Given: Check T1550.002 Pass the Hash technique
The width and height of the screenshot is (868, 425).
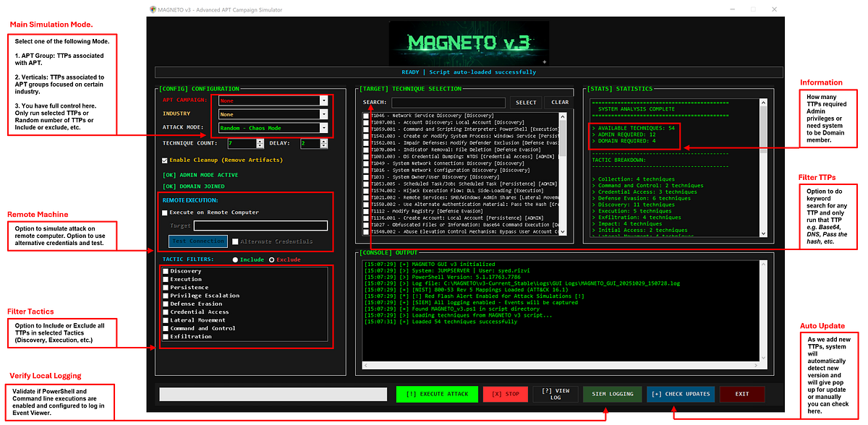Looking at the screenshot, I should [x=367, y=205].
